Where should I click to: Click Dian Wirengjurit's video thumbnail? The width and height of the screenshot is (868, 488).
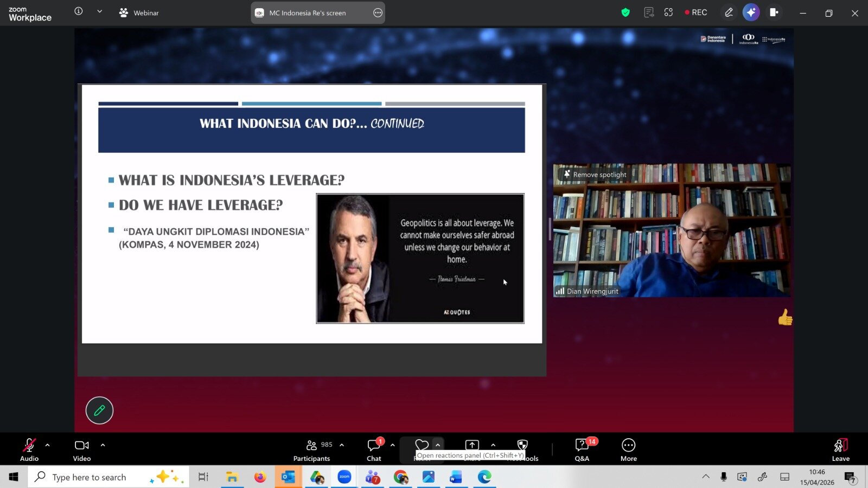[672, 230]
